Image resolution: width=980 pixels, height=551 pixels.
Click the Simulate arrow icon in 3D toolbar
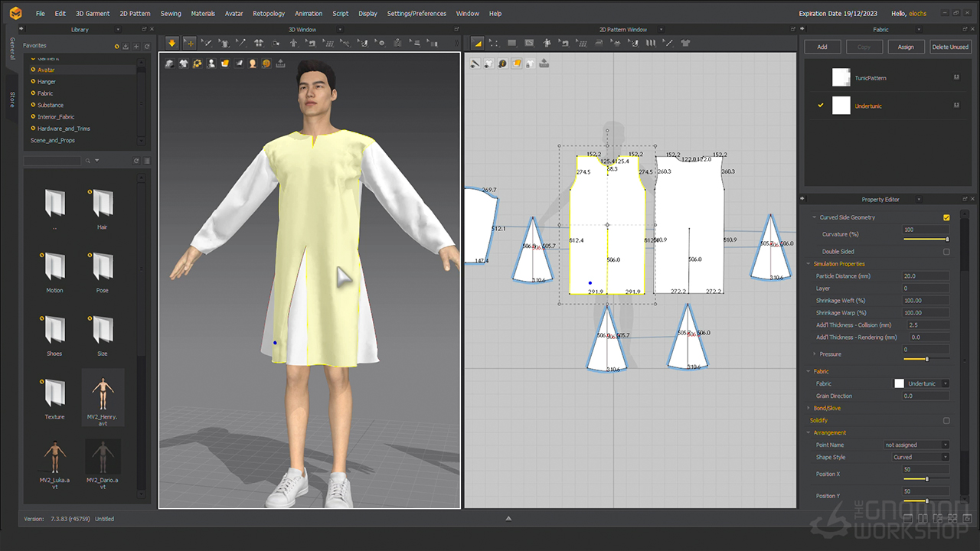(171, 43)
